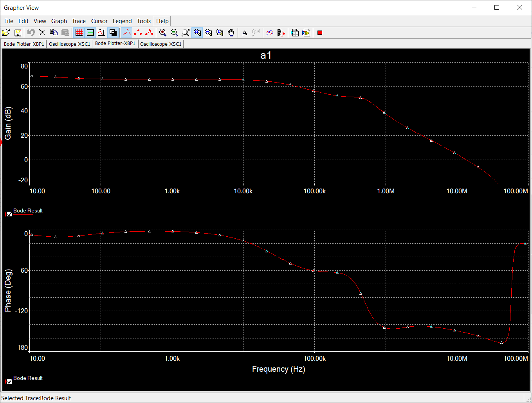Select the horizontal zoom icon
Image resolution: width=532 pixels, height=403 pixels.
coord(208,33)
